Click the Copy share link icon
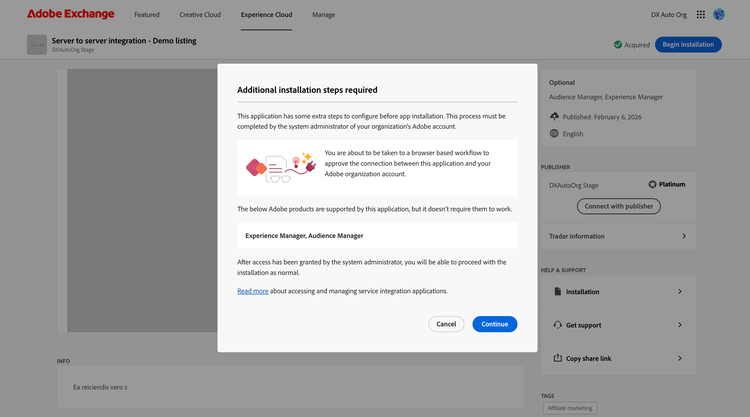This screenshot has width=750, height=417. 558,358
